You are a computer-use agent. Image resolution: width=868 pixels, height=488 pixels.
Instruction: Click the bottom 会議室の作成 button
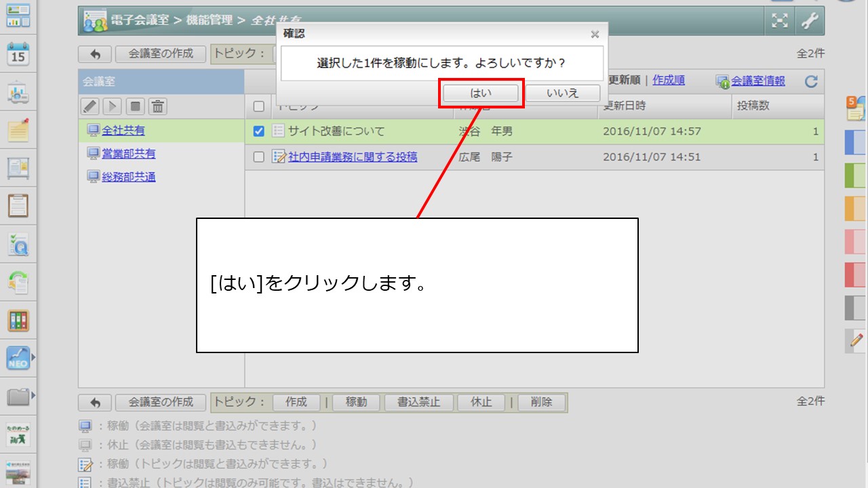161,403
